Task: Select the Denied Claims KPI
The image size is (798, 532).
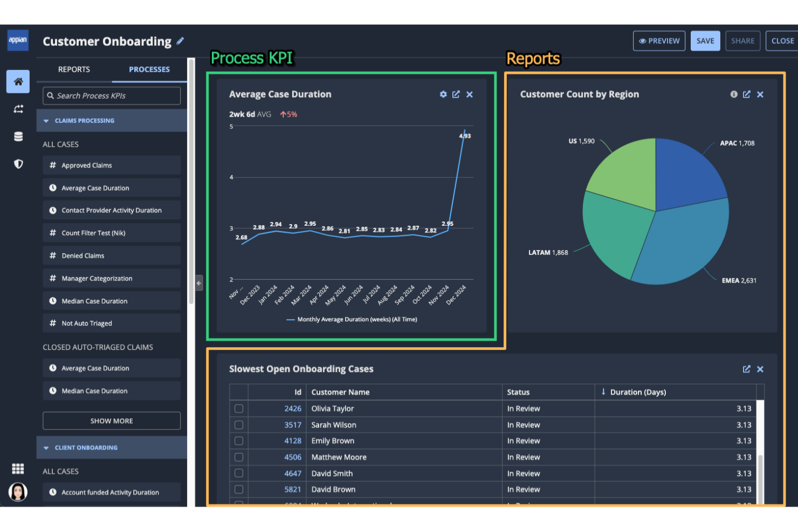Action: pos(112,255)
